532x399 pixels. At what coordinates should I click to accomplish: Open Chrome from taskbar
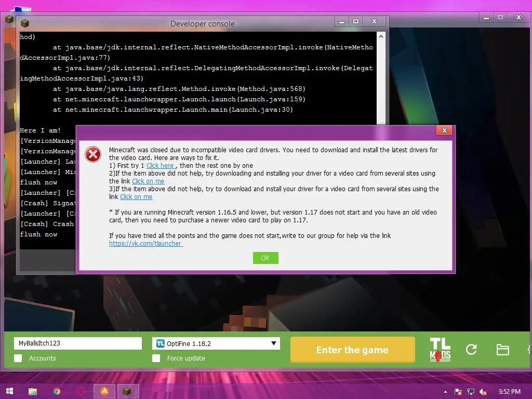(x=57, y=391)
